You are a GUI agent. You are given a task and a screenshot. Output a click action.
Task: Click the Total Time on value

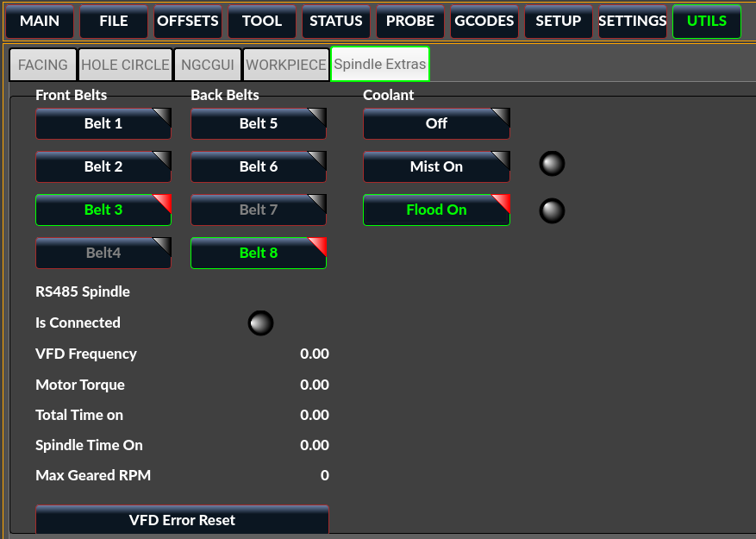(x=315, y=415)
